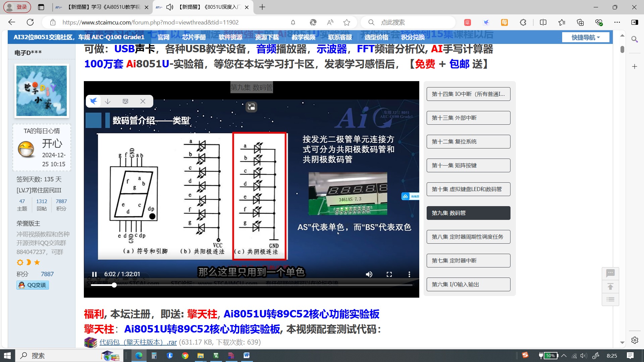Open the 快捷导航 dropdown
The height and width of the screenshot is (362, 644).
coord(586,37)
